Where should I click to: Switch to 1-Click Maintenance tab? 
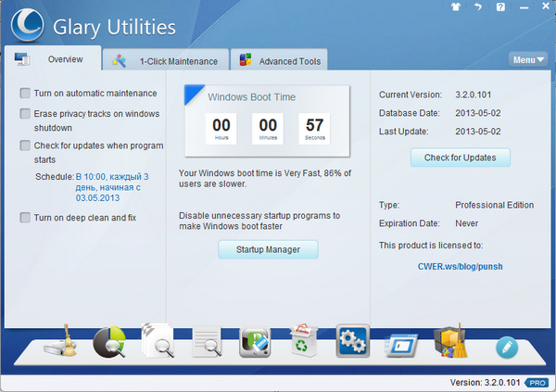click(x=167, y=61)
